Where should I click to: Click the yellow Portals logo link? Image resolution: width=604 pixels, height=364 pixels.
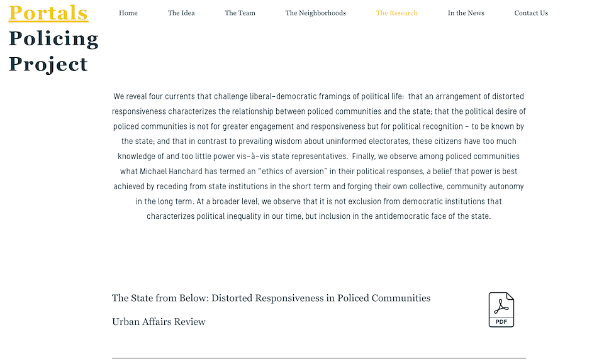(48, 13)
